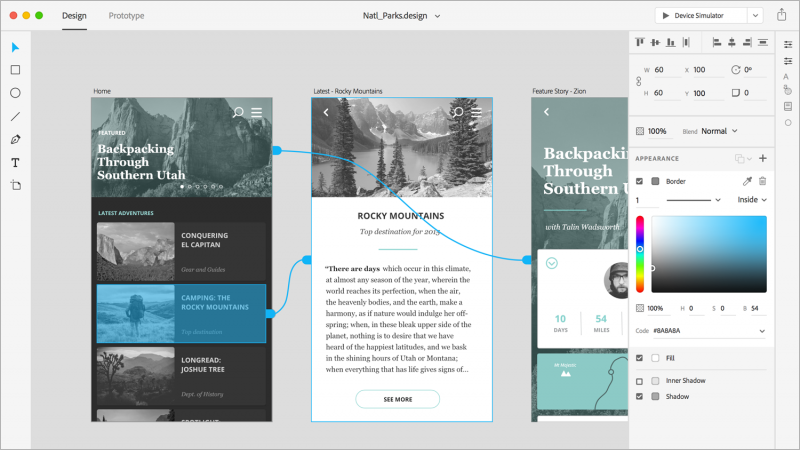Delete the Border with trash icon
Screen dimensions: 800x450
pyautogui.click(x=762, y=181)
